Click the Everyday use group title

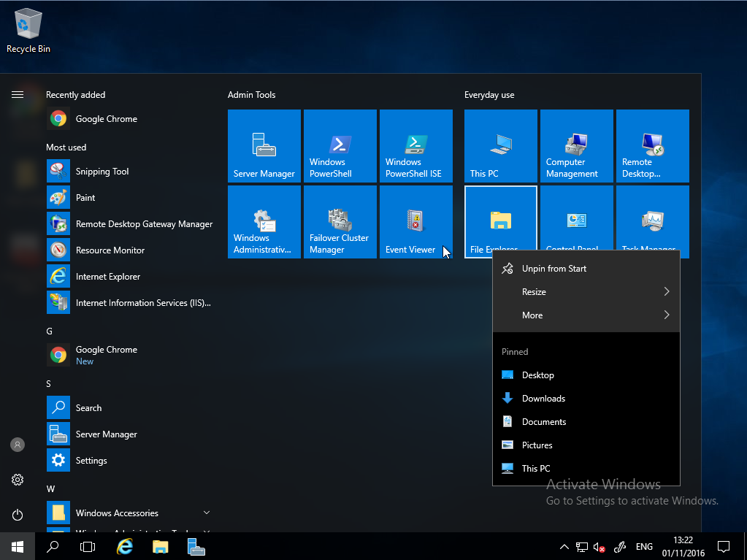point(489,95)
